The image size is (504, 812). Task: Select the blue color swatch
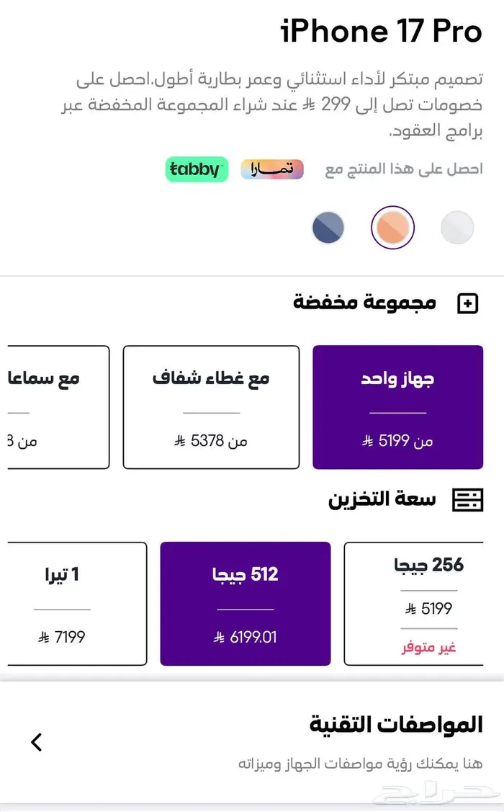pos(328,227)
